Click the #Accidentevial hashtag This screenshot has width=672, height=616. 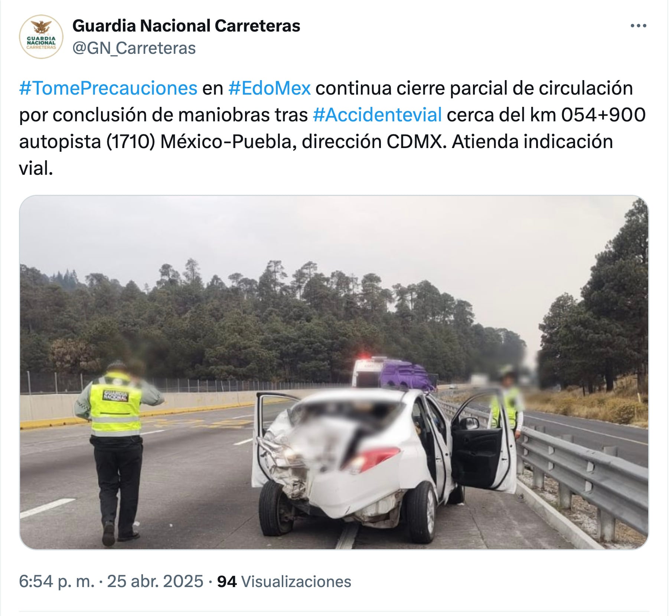click(377, 115)
